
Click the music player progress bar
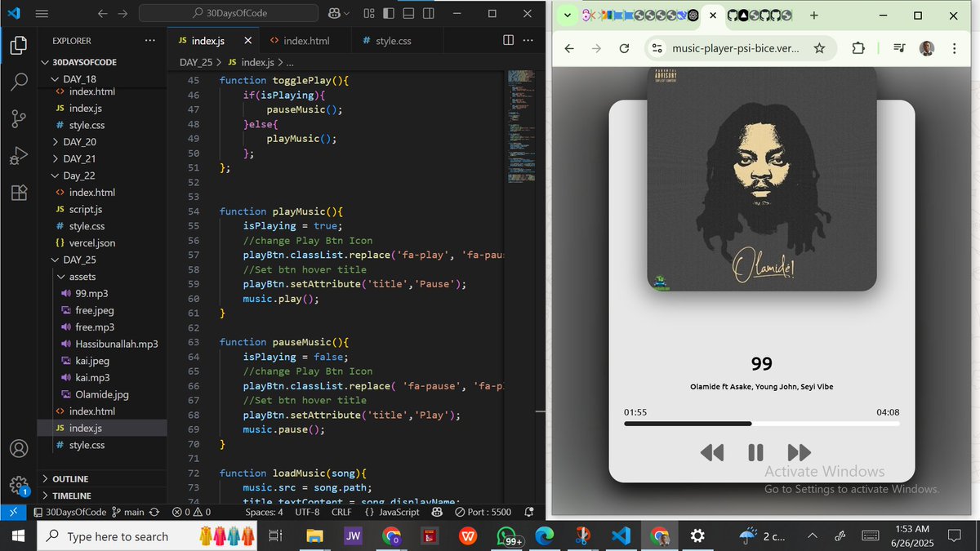click(762, 424)
